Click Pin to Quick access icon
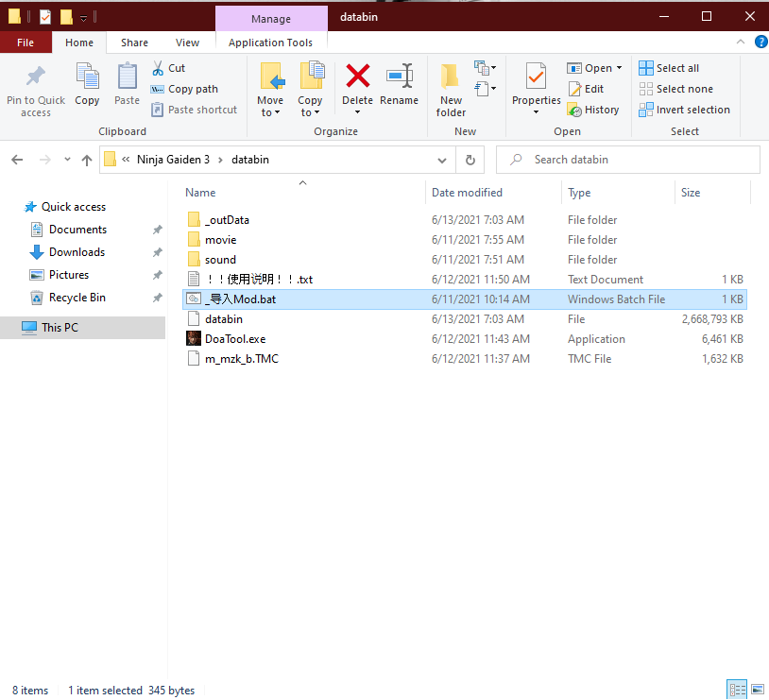 point(35,77)
